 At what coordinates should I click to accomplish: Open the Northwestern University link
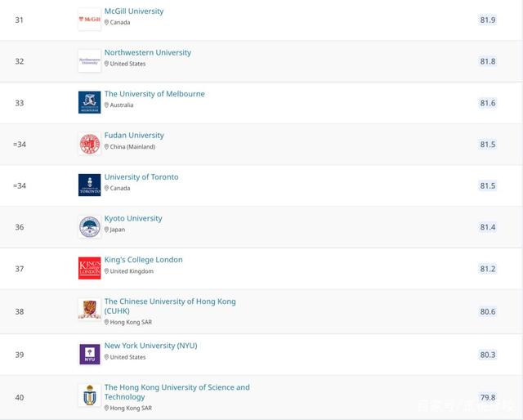click(147, 53)
